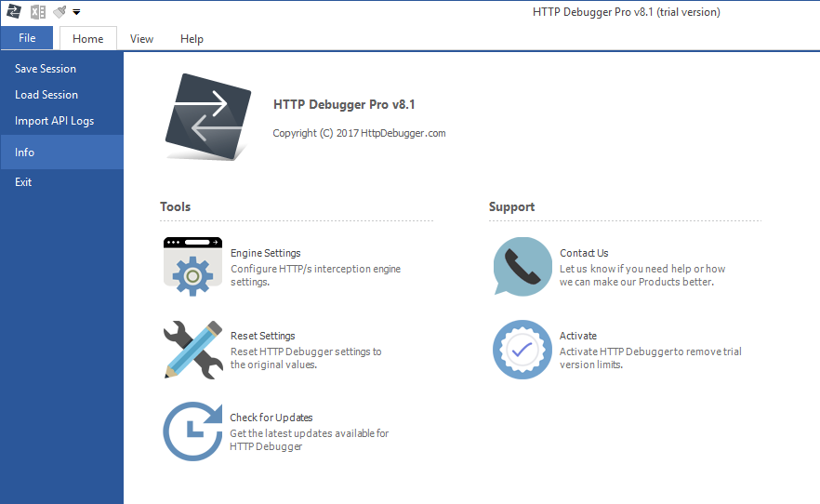
Task: Select the Info menu entry
Action: [x=61, y=153]
